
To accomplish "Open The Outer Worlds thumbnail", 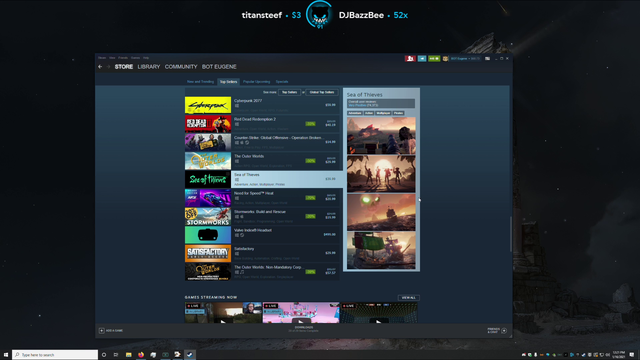I will pyautogui.click(x=208, y=161).
